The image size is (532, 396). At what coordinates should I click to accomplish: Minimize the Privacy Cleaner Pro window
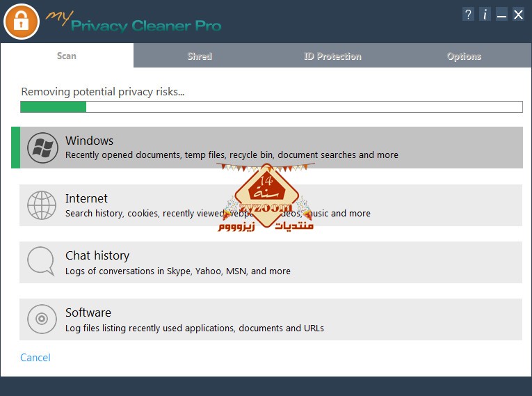tap(501, 15)
